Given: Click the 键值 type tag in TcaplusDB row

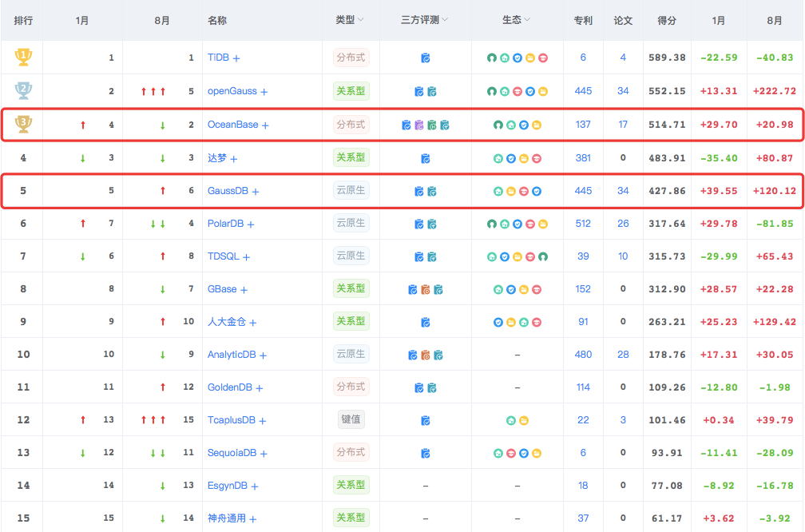Looking at the screenshot, I should click(x=351, y=419).
